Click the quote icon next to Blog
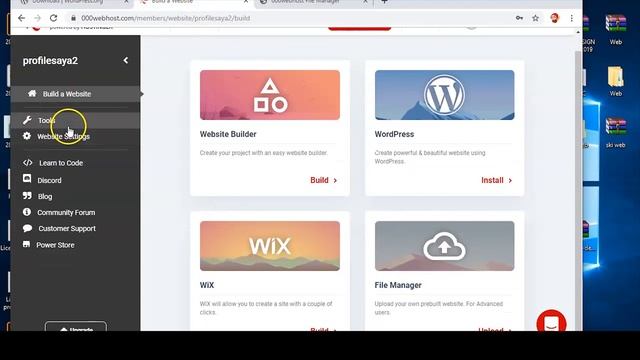Viewport: 640px width, 360px height. 27,196
